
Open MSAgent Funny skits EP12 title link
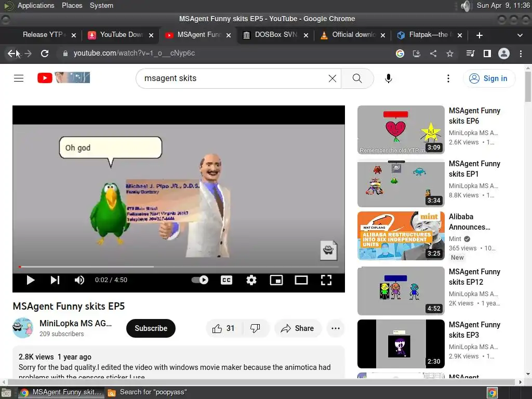pos(474,277)
